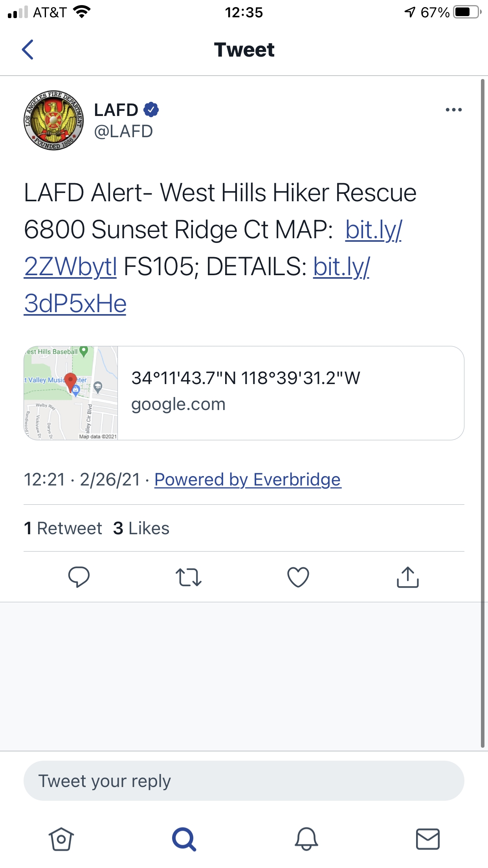The image size is (488, 868).
Task: Open the google.com coordinates link card
Action: (291, 393)
